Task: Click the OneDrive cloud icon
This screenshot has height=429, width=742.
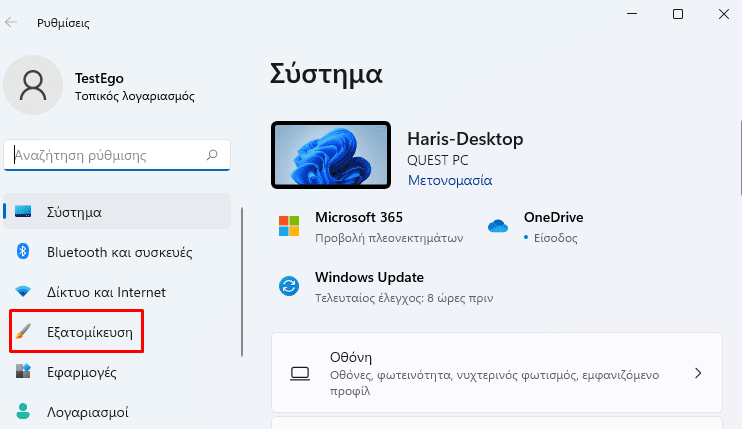Action: coord(498,226)
